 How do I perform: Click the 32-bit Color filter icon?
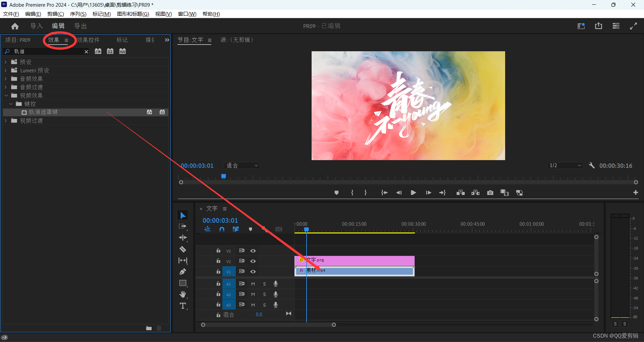pos(110,51)
